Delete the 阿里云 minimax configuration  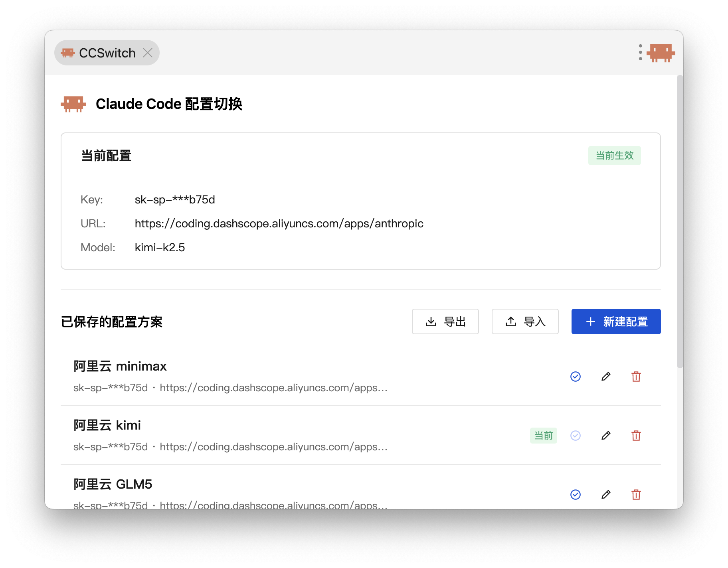click(x=636, y=377)
